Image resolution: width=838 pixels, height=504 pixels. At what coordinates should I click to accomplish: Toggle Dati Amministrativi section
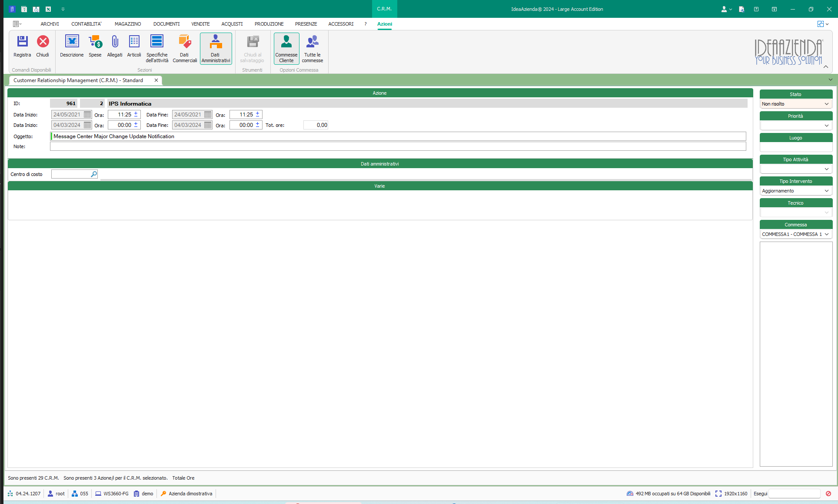pyautogui.click(x=216, y=49)
